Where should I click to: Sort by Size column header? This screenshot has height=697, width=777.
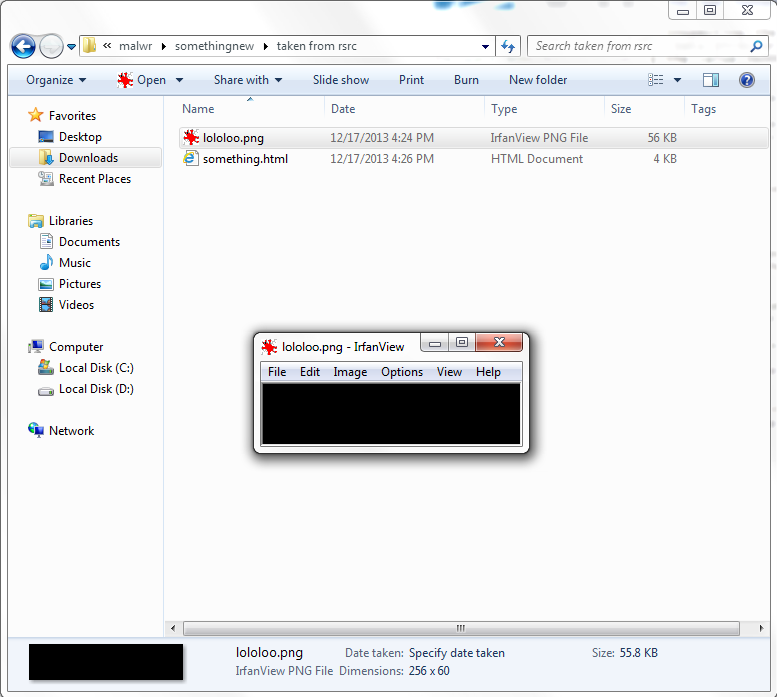pyautogui.click(x=621, y=109)
